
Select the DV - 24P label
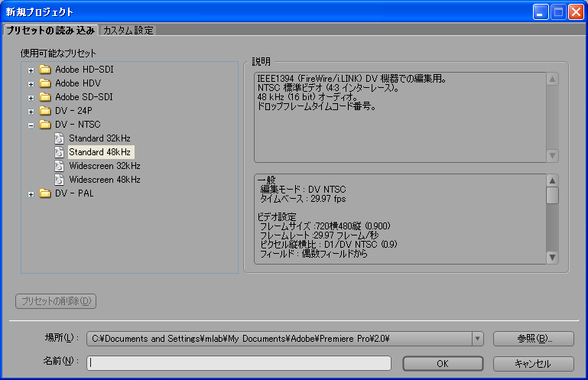click(x=73, y=111)
